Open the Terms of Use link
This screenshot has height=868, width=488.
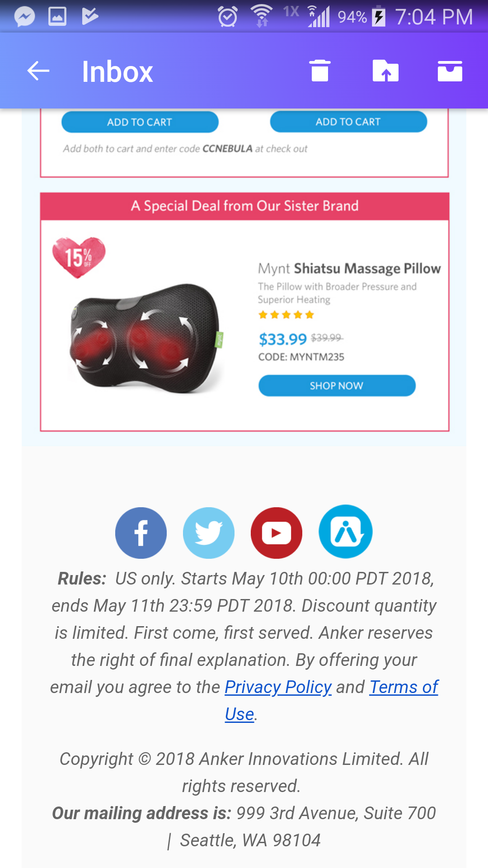[404, 687]
